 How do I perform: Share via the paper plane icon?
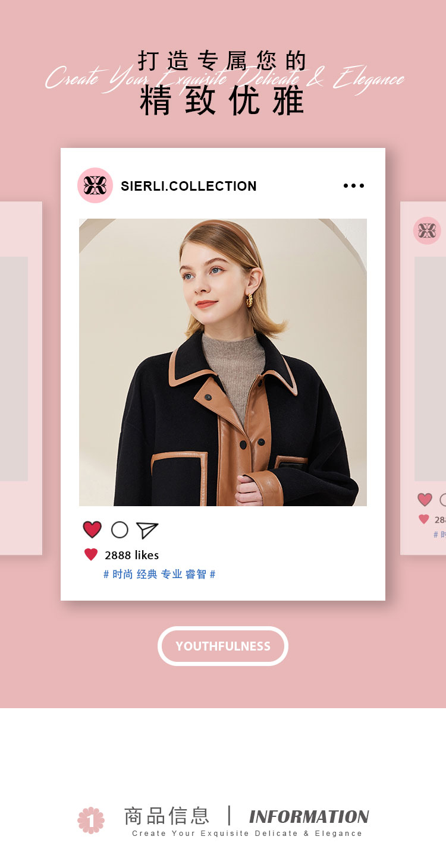point(147,530)
